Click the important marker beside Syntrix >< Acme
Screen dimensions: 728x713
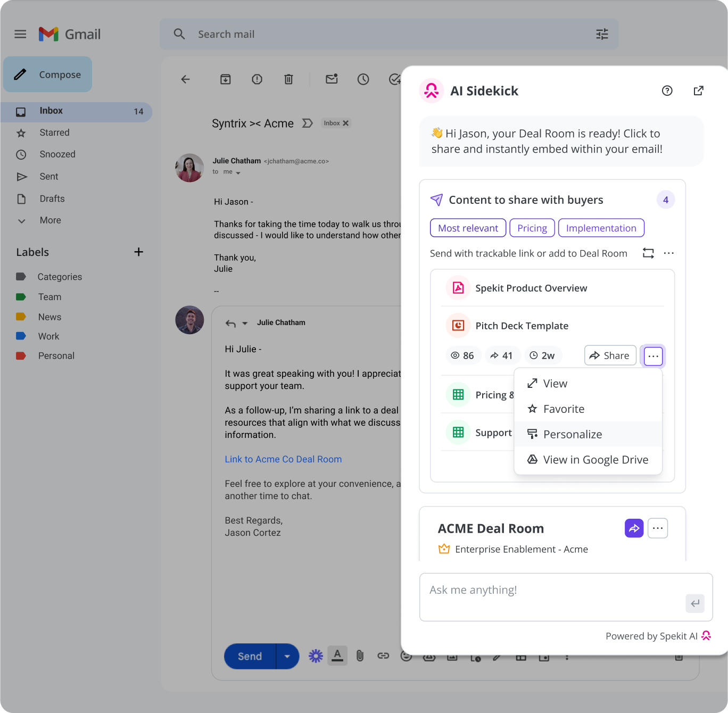[308, 123]
